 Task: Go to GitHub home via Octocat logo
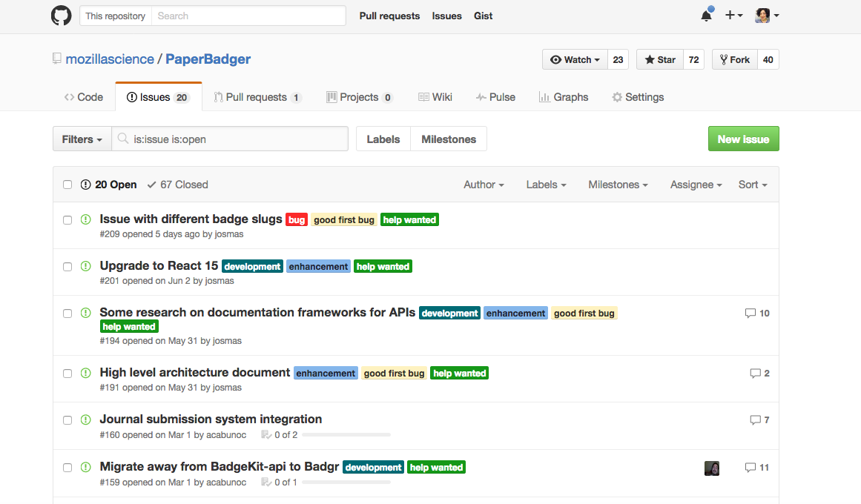(61, 16)
